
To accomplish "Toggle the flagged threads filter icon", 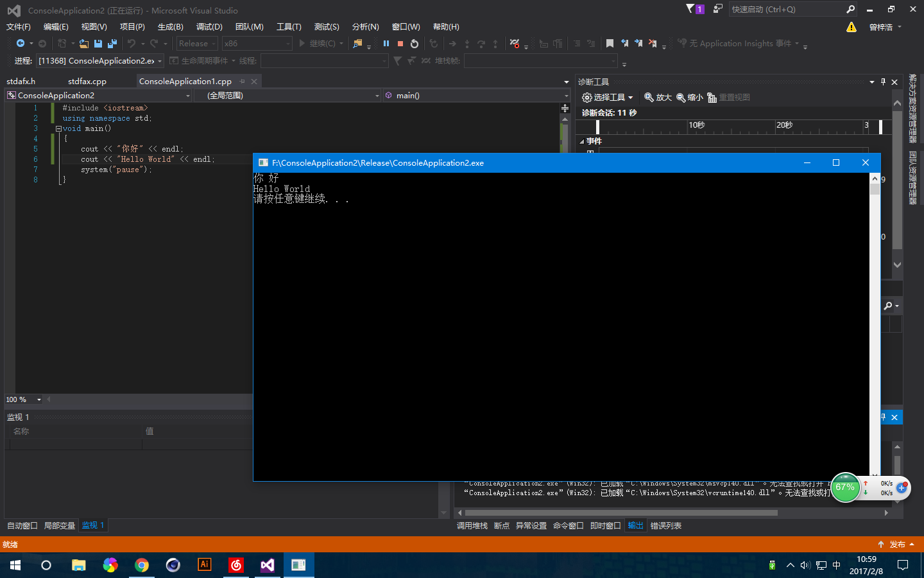I will tap(411, 61).
